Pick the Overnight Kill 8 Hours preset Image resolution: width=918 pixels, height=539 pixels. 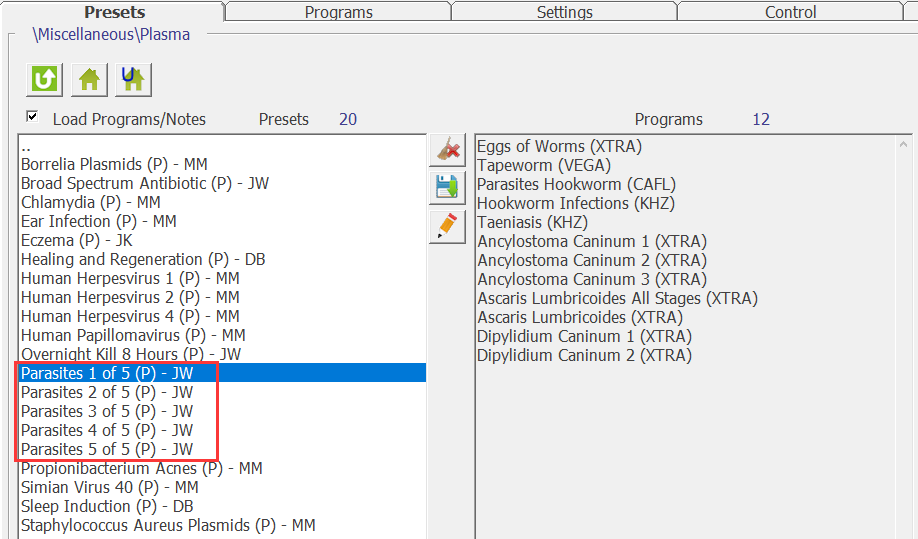point(130,355)
